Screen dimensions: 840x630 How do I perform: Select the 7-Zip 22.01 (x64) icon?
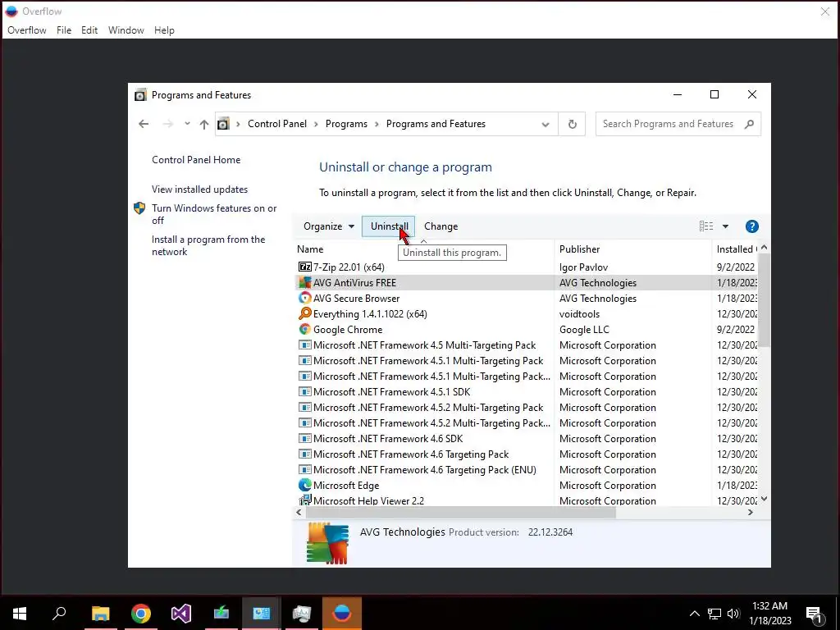pyautogui.click(x=305, y=267)
